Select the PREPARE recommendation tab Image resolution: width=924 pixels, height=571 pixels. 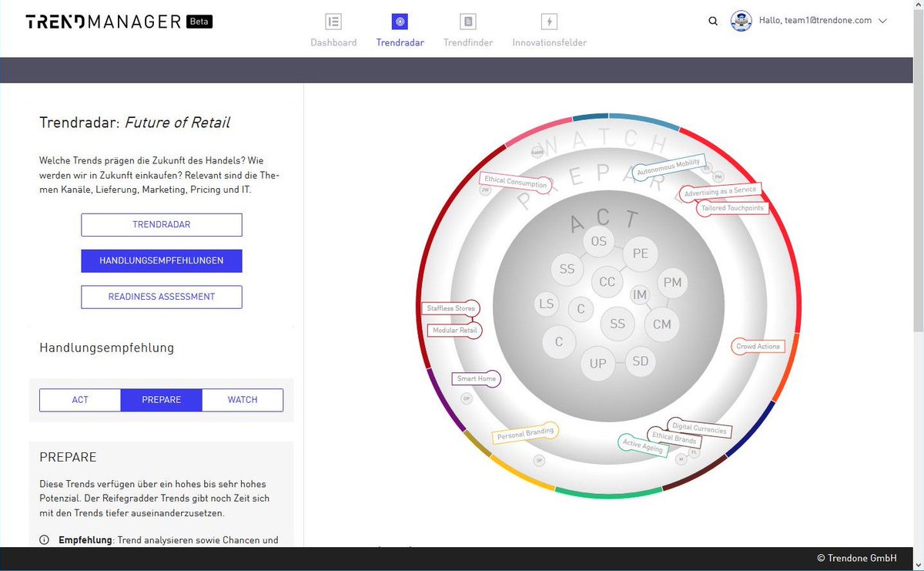coord(162,400)
